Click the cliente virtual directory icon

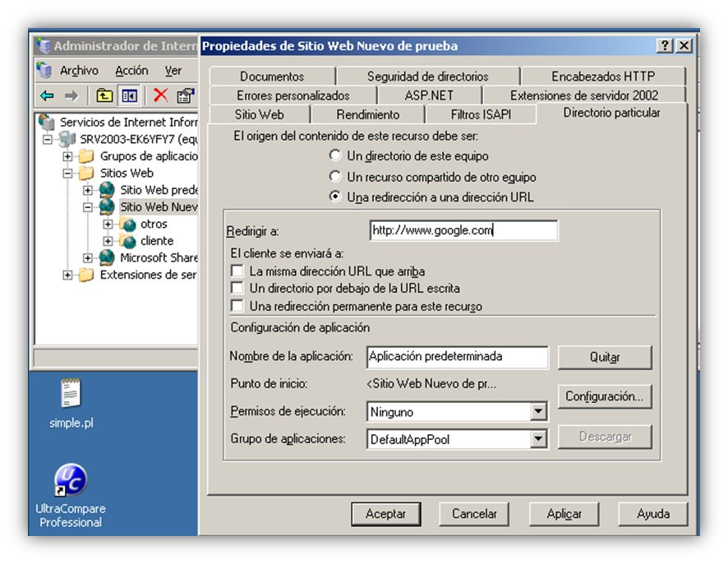click(127, 241)
